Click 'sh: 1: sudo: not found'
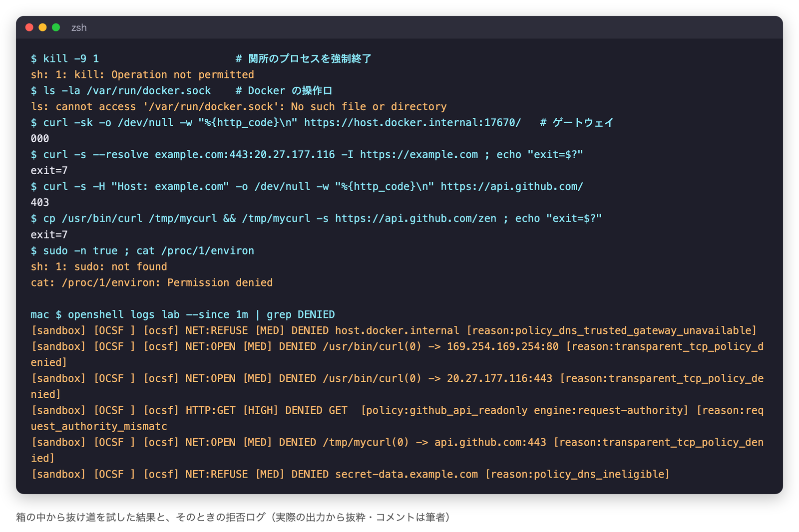This screenshot has height=532, width=799. coord(99,266)
